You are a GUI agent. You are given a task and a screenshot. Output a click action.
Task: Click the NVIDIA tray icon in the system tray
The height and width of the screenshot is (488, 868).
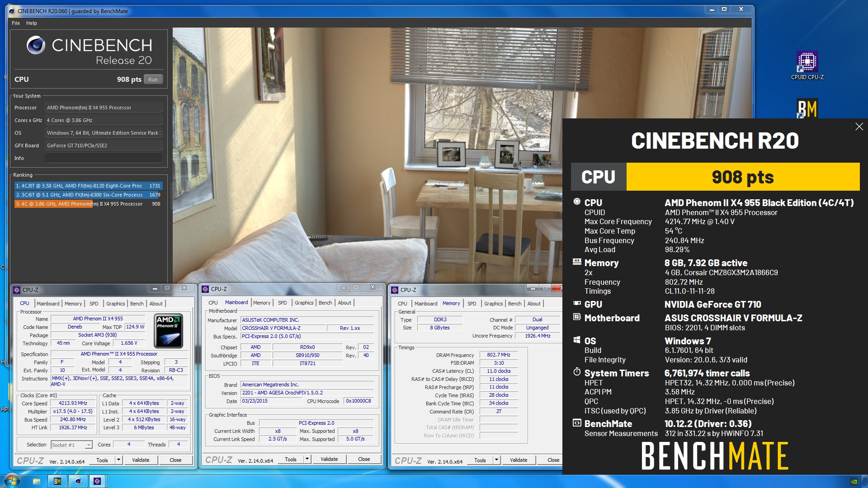854,481
